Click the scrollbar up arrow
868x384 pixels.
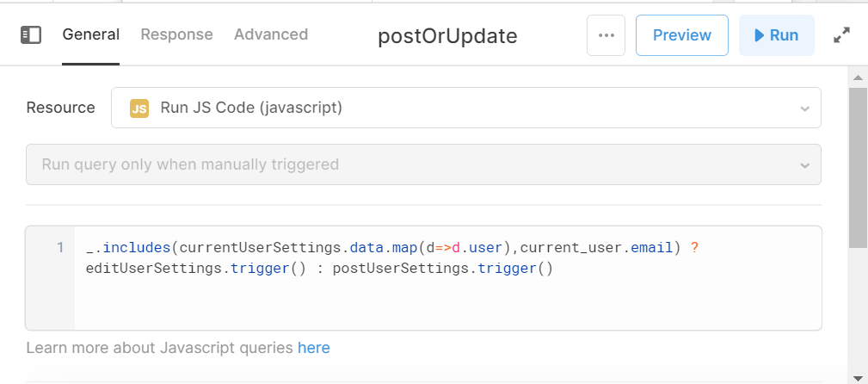point(858,77)
